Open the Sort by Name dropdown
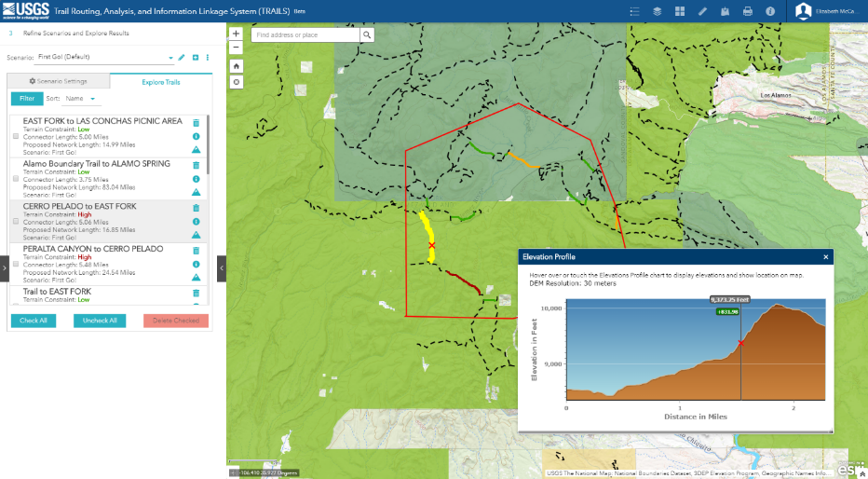This screenshot has height=479, width=868. coord(80,99)
